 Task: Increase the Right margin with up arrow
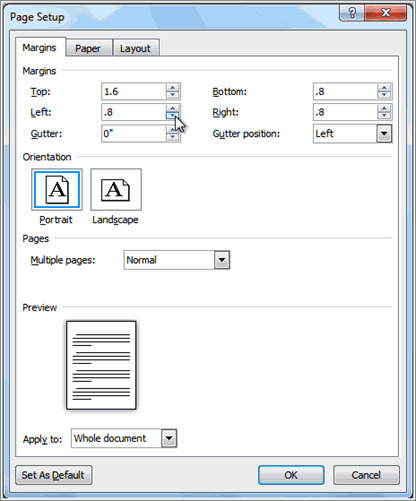click(384, 108)
